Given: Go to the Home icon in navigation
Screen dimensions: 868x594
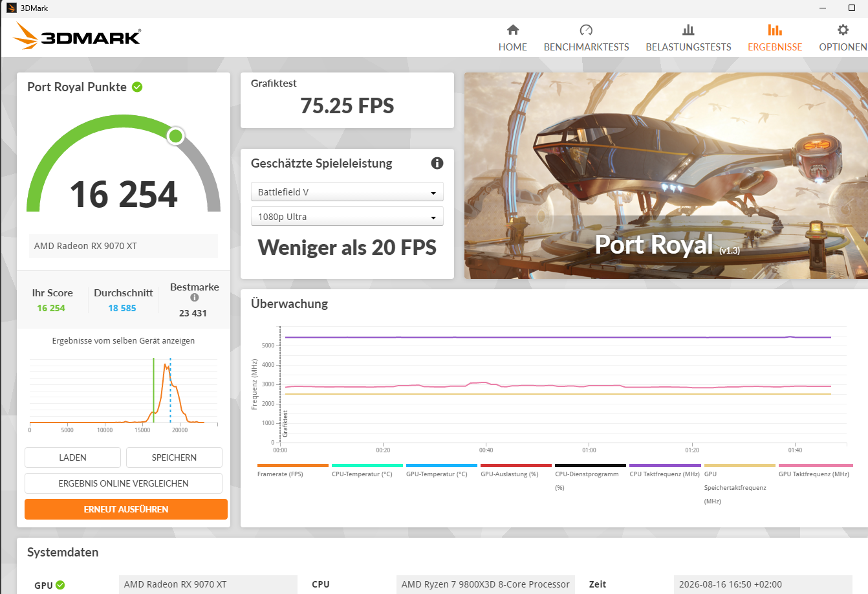Looking at the screenshot, I should 513,30.
